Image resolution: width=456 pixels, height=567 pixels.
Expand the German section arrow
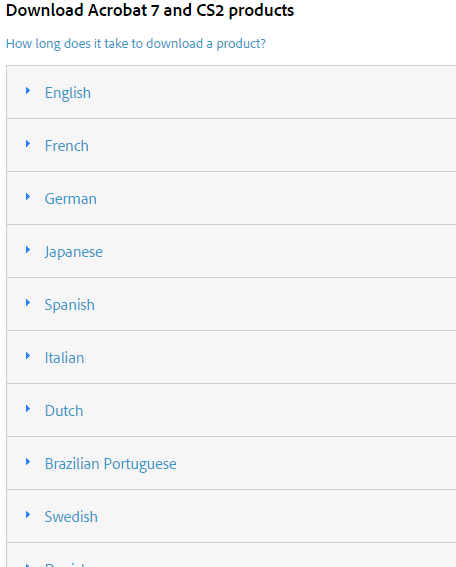28,197
